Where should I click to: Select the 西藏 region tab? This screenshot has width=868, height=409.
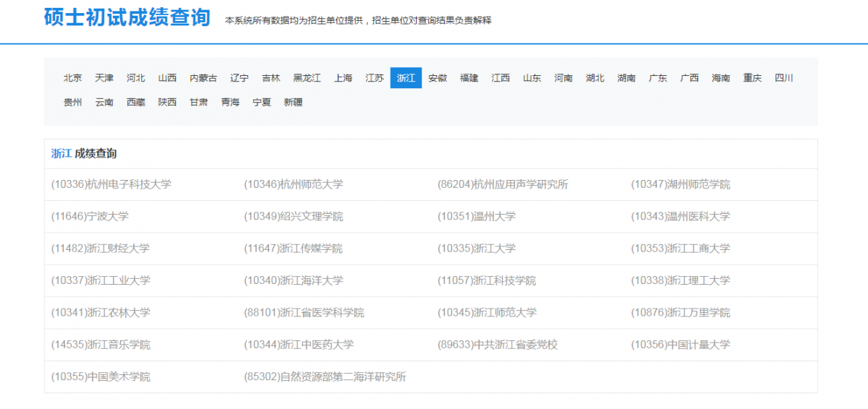[x=136, y=103]
